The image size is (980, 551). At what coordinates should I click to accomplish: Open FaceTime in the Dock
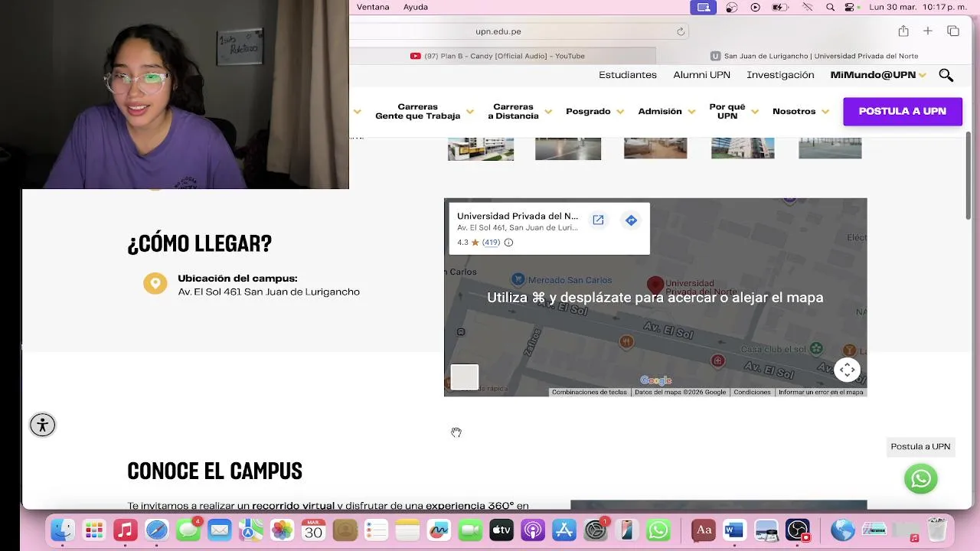[x=470, y=530]
